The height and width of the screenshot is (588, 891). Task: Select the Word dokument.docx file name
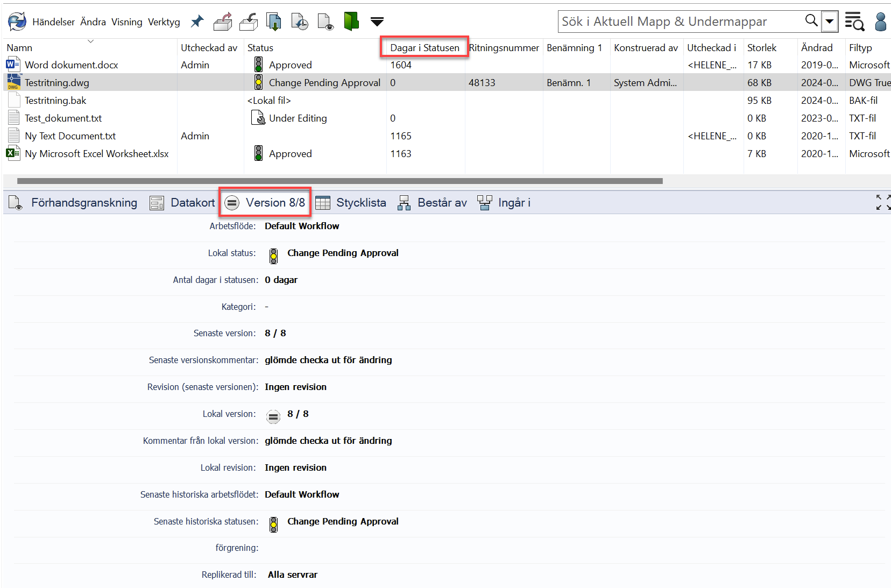pyautogui.click(x=72, y=65)
